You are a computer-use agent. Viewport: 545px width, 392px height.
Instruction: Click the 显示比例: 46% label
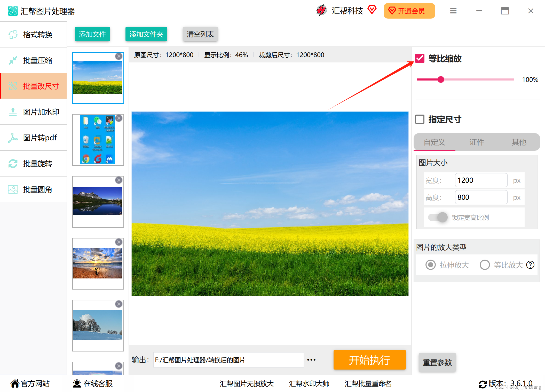tap(226, 55)
